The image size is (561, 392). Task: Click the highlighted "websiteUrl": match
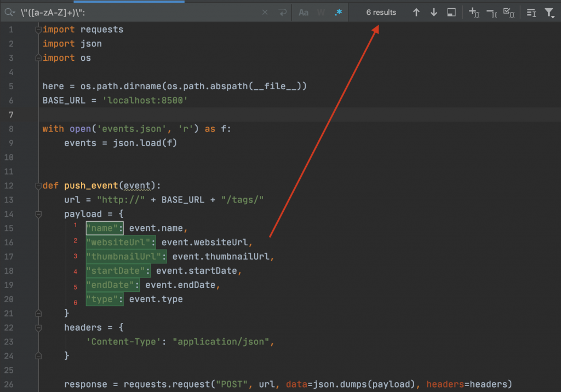point(121,243)
